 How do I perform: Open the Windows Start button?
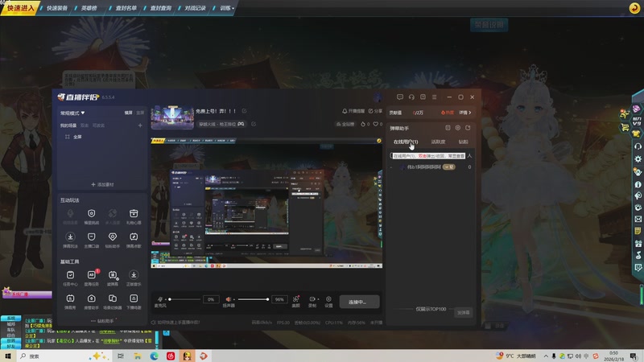tap(8, 356)
